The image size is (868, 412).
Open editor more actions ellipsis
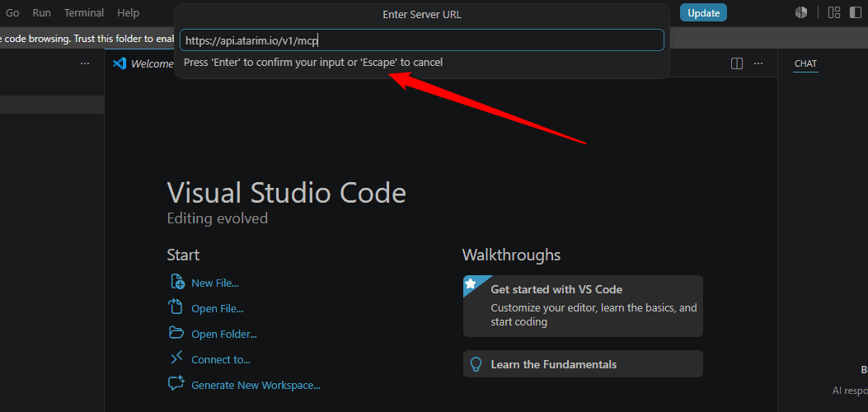[758, 63]
